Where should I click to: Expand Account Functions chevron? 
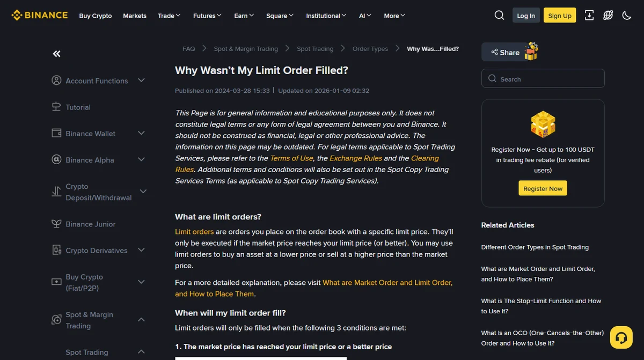141,80
